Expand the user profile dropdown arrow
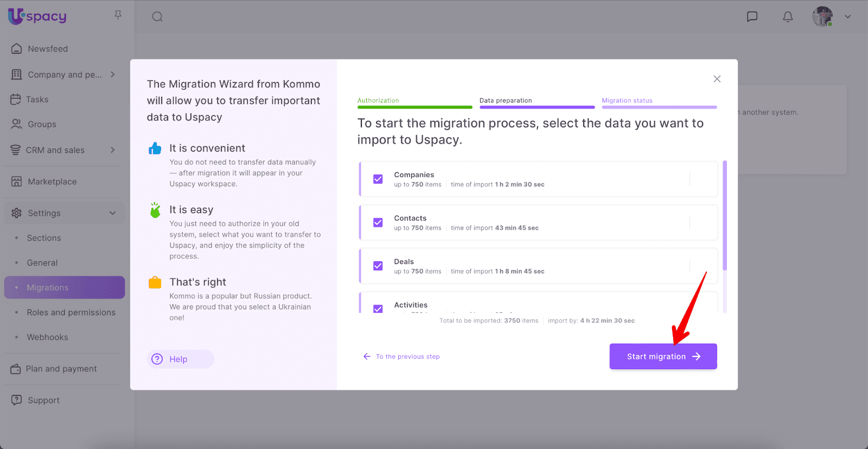 pos(847,17)
